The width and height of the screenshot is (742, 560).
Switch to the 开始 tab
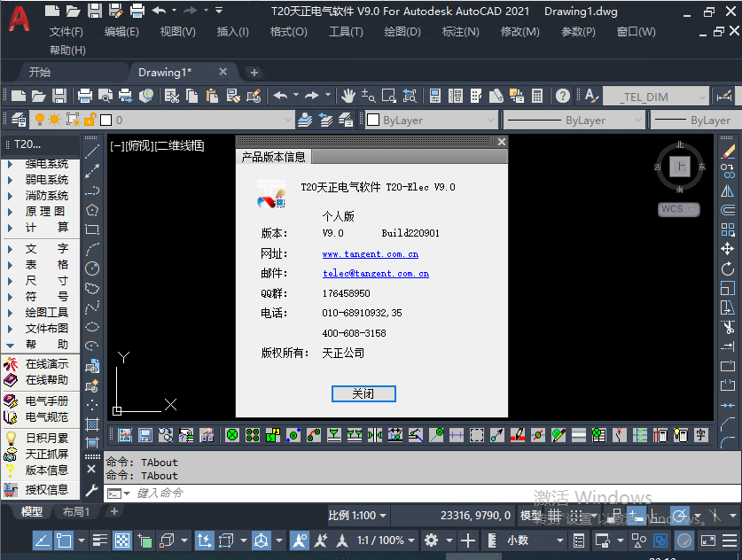(x=40, y=73)
